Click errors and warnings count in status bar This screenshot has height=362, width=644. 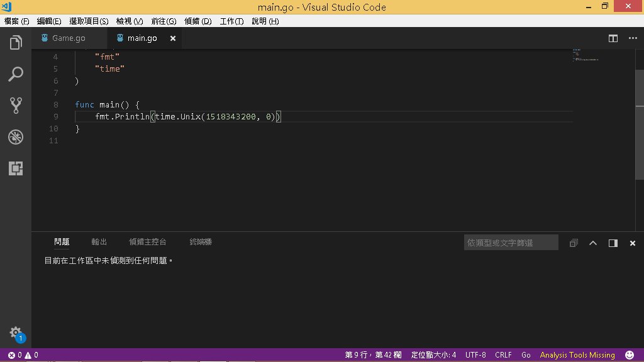[23, 355]
